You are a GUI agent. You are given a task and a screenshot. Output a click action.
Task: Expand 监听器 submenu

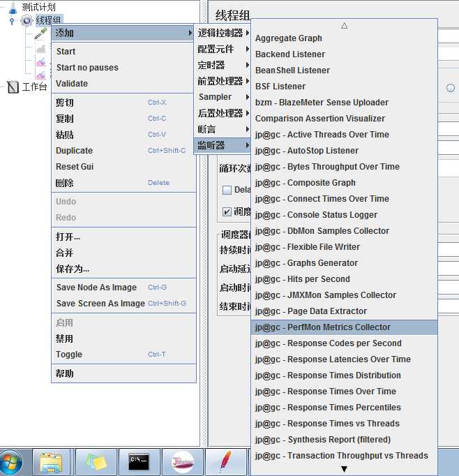tap(223, 145)
